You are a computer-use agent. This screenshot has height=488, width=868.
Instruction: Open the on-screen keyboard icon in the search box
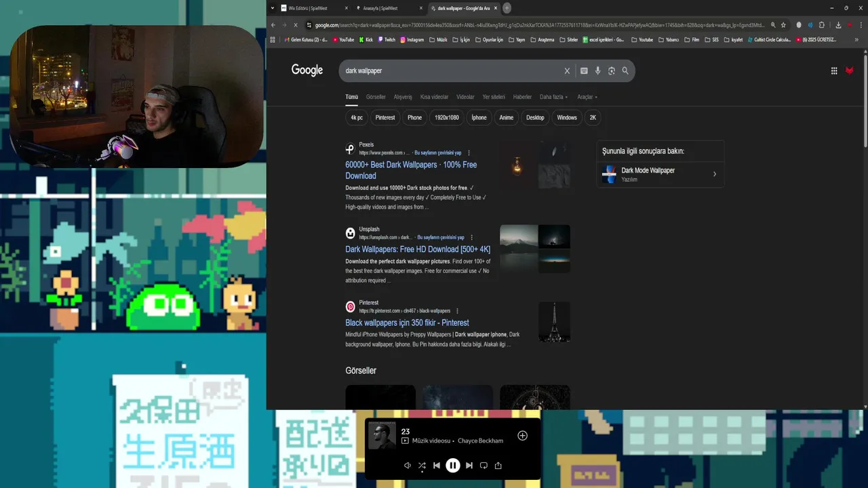pyautogui.click(x=584, y=70)
